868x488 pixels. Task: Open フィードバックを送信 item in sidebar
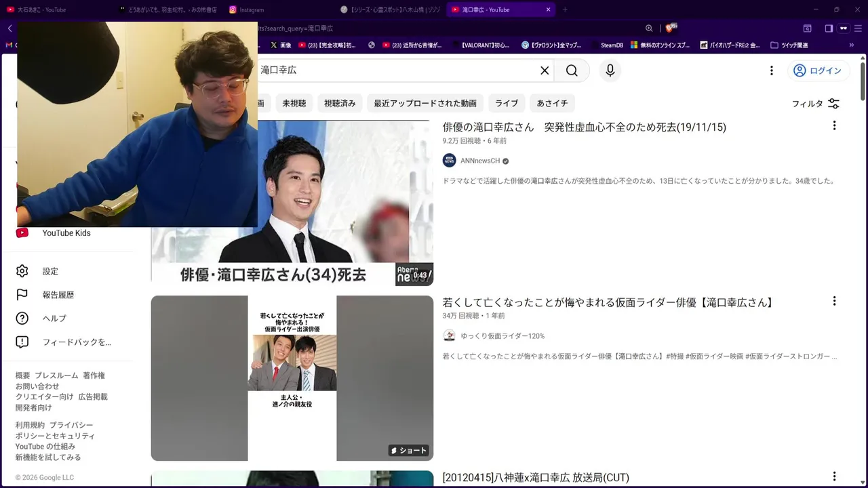68,342
